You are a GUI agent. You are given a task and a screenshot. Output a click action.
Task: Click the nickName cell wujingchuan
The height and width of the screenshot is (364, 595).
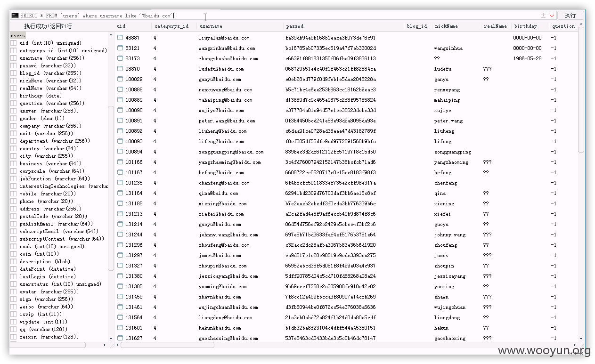[449, 307]
